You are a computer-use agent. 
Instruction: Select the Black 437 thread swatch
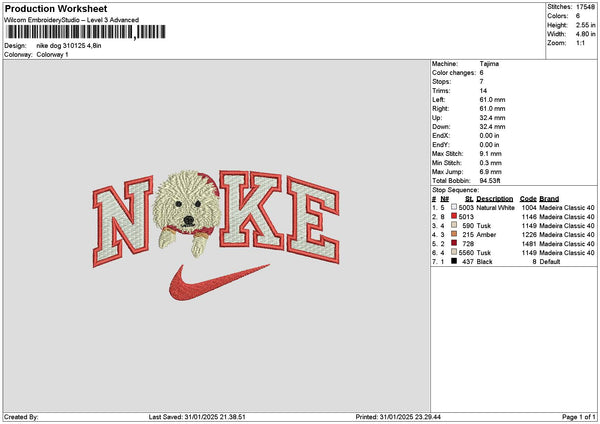[454, 261]
